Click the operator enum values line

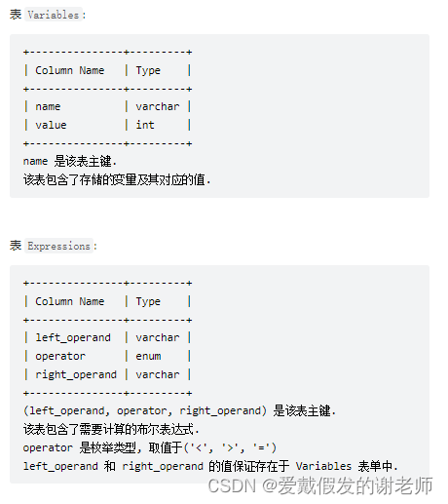tap(150, 447)
